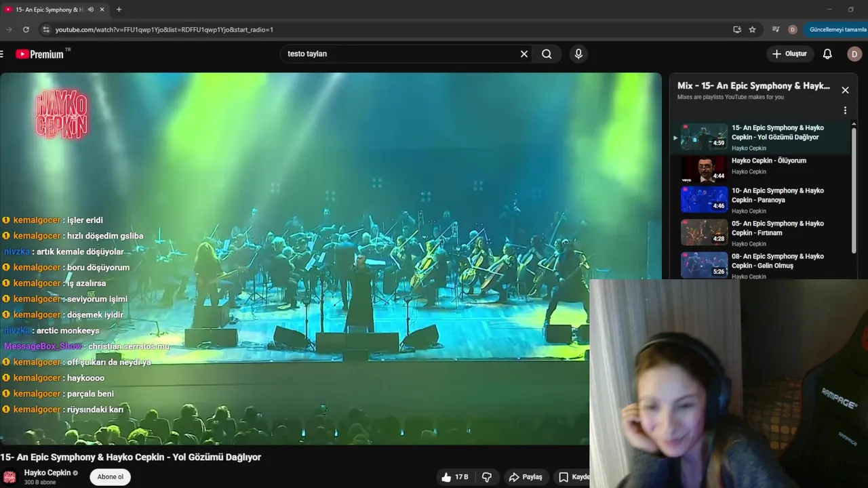Image resolution: width=868 pixels, height=488 pixels.
Task: Click title 08- An Epic Symphony Gelin Olmuş
Action: [778, 261]
